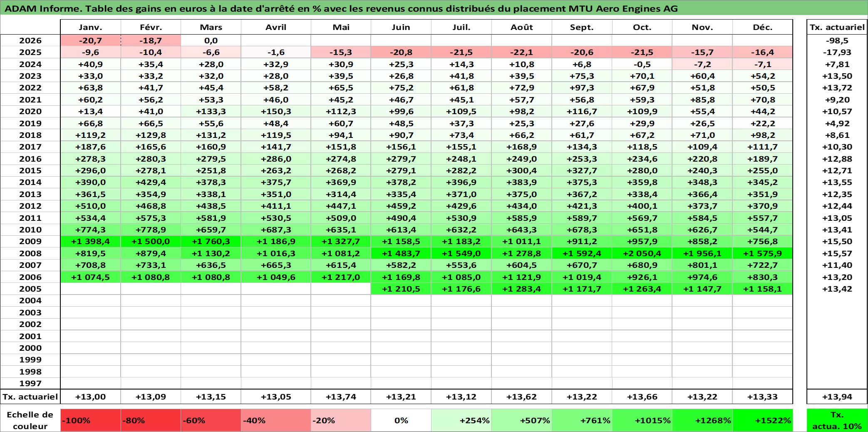
Task: Click the +1 283,4 cell in 2005 Août
Action: click(x=522, y=289)
